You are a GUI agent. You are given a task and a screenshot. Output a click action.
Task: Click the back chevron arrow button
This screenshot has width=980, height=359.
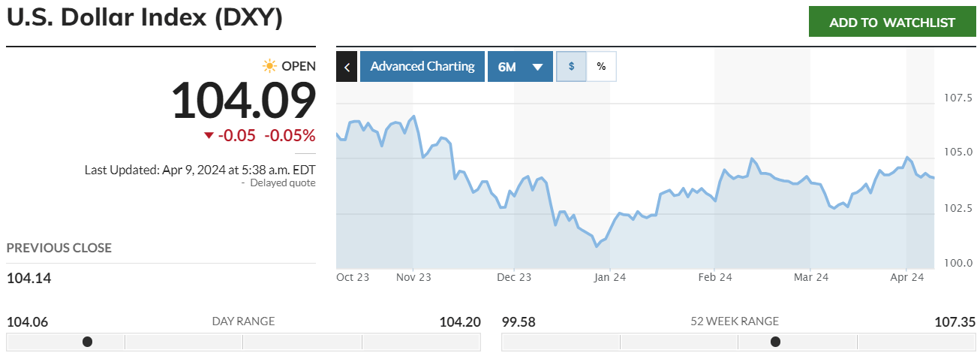(347, 66)
